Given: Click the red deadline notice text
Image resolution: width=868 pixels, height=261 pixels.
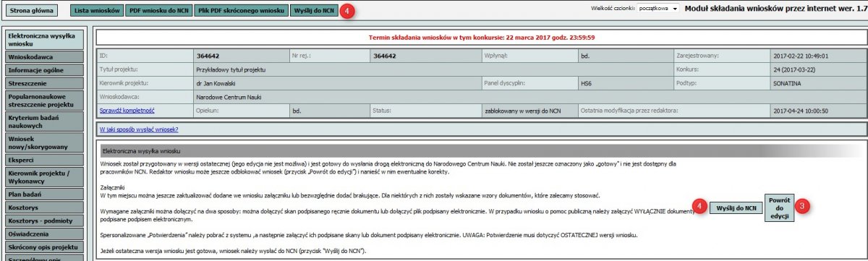Looking at the screenshot, I should pyautogui.click(x=481, y=37).
